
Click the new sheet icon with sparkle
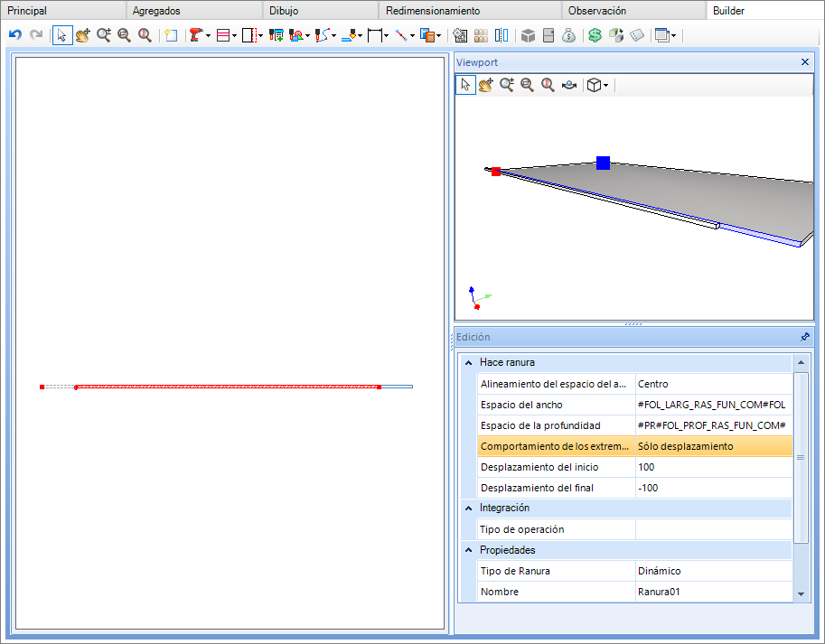click(x=171, y=35)
